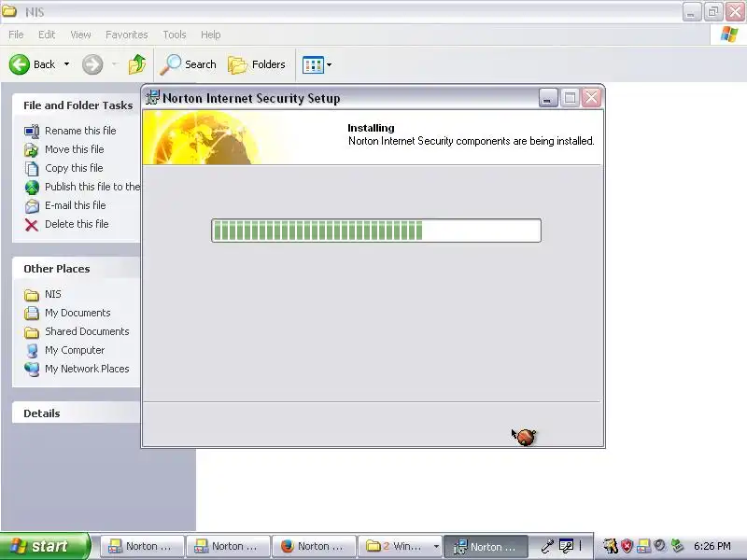Open the Back history dropdown arrow
The height and width of the screenshot is (560, 747).
tap(66, 64)
